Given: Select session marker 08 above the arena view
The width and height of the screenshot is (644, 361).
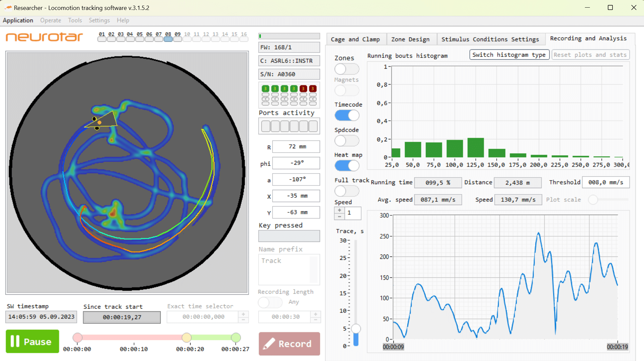Looking at the screenshot, I should pyautogui.click(x=168, y=38).
